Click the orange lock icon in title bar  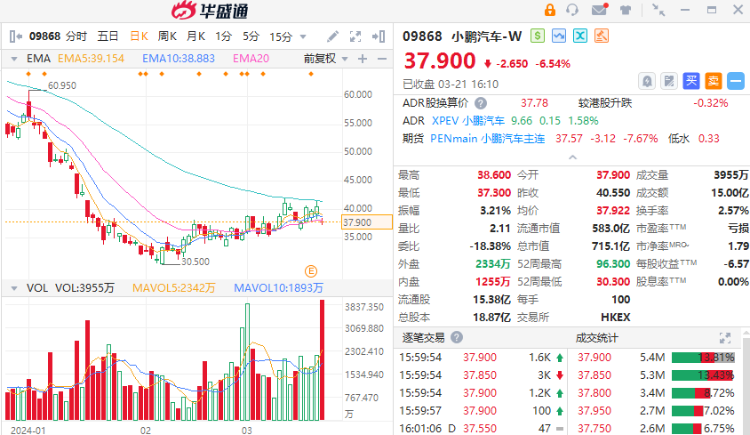tap(550, 10)
